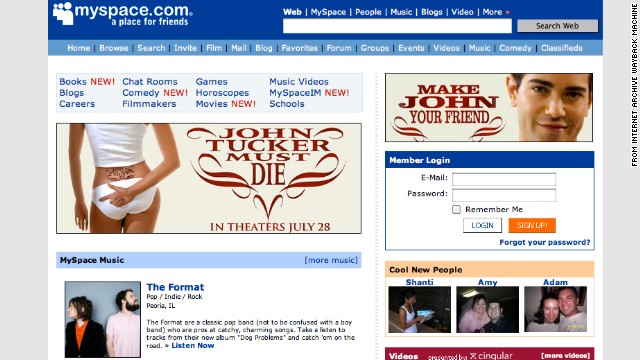The width and height of the screenshot is (640, 360).
Task: Open Forum in the navigation bar
Action: click(339, 48)
